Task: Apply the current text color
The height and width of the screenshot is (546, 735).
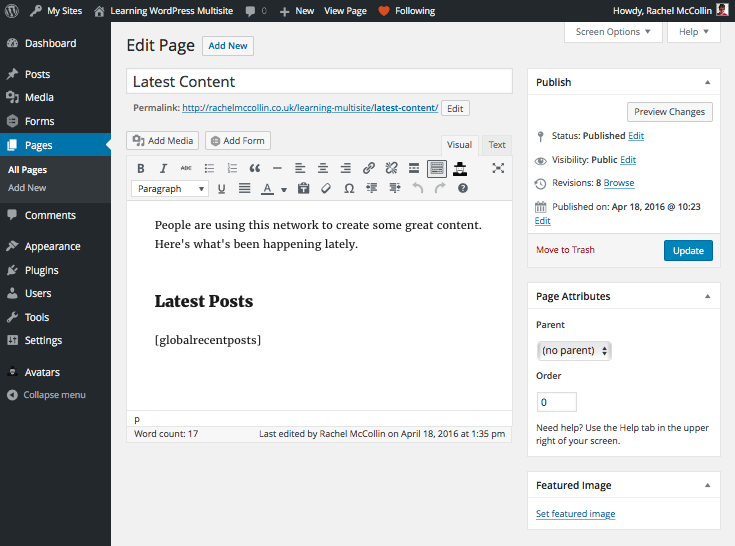Action: (x=267, y=188)
